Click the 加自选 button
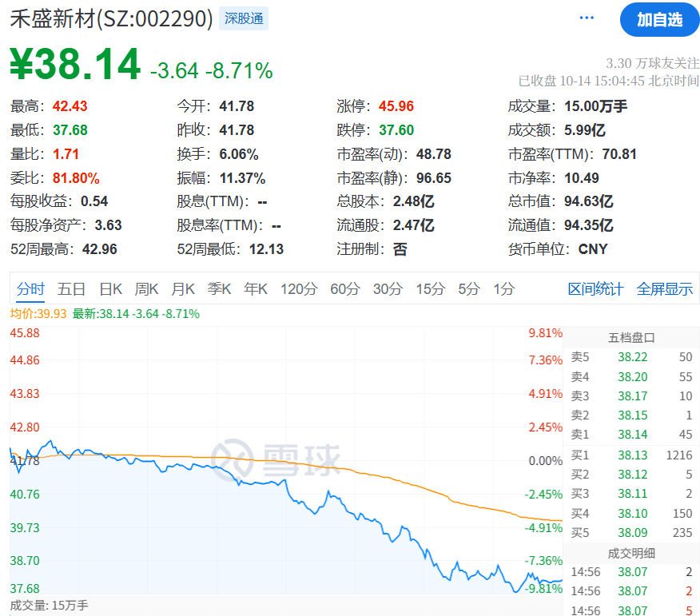The width and height of the screenshot is (700, 616). (x=659, y=20)
